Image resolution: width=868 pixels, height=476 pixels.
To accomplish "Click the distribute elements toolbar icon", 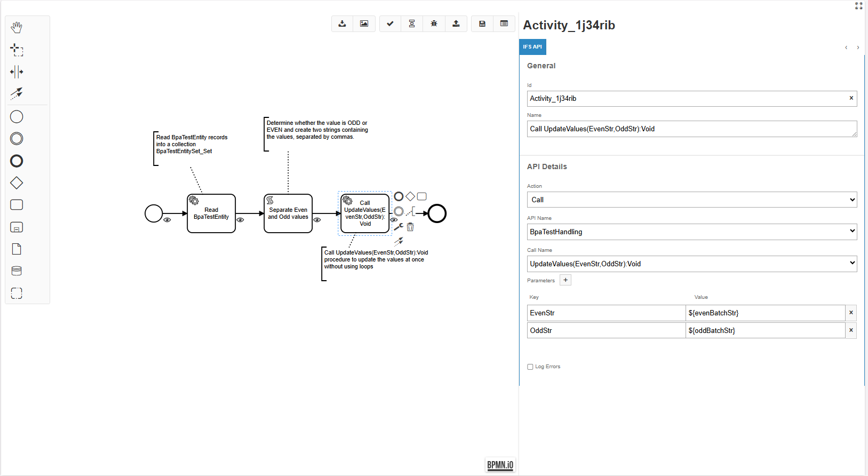I will [412, 23].
